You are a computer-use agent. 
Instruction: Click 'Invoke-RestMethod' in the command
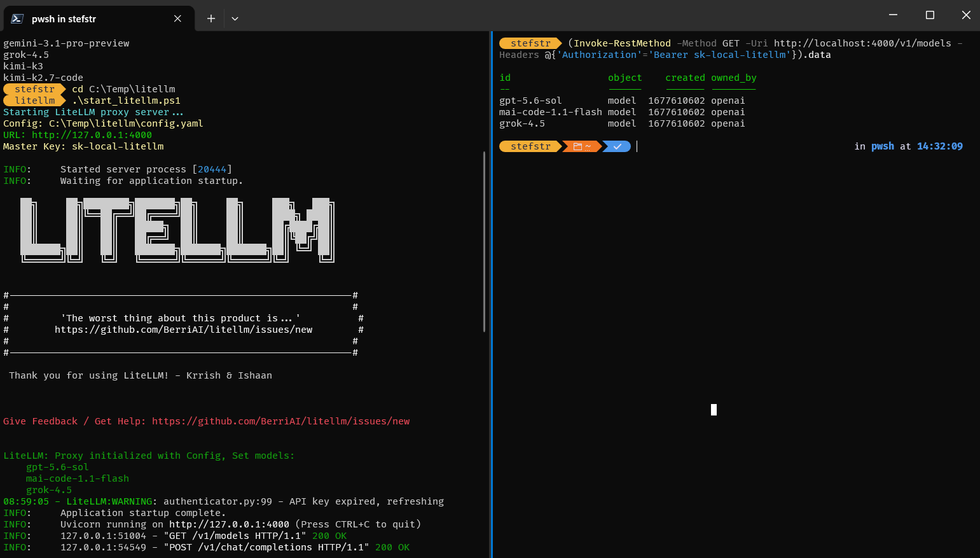click(622, 43)
